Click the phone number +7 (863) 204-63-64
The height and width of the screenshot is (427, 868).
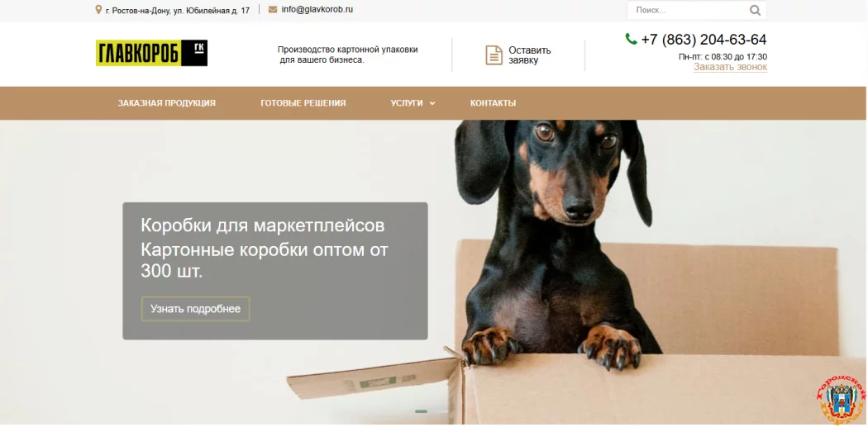click(703, 40)
